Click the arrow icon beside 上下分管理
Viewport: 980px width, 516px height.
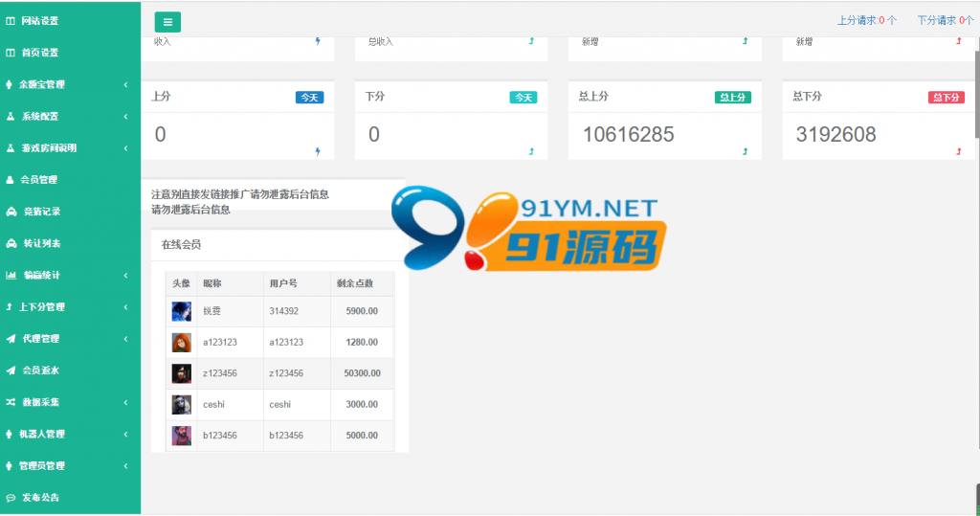9,307
